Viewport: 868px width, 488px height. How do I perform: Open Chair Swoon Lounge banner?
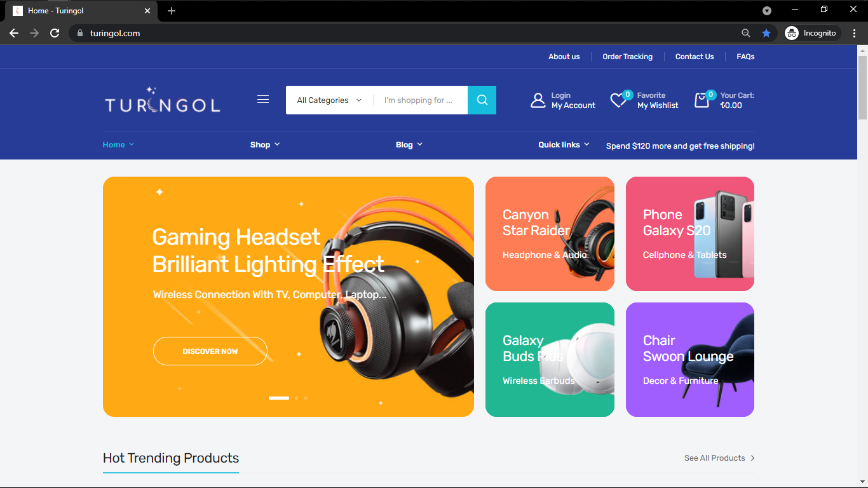(690, 360)
